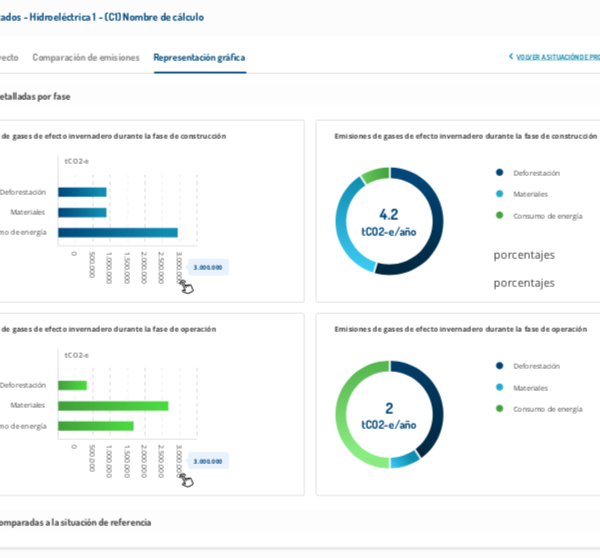This screenshot has height=558, width=600.
Task: Click the Materiales legend dot in construction donut
Action: pos(499,194)
